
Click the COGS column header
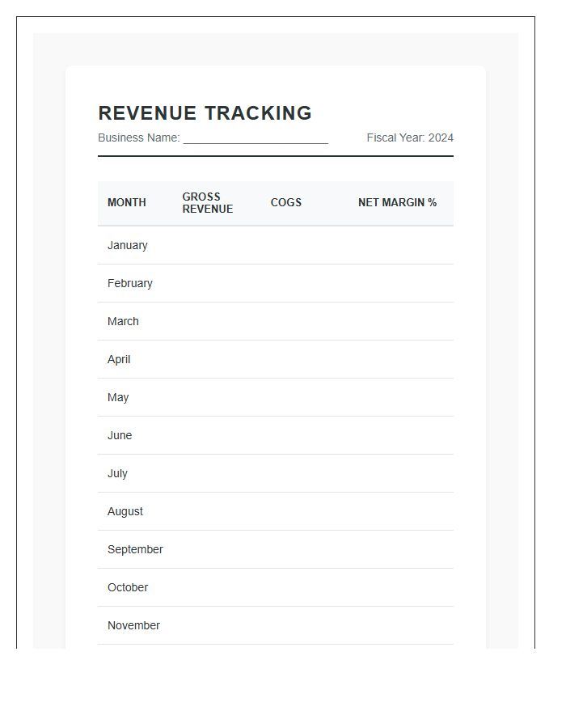tap(285, 202)
